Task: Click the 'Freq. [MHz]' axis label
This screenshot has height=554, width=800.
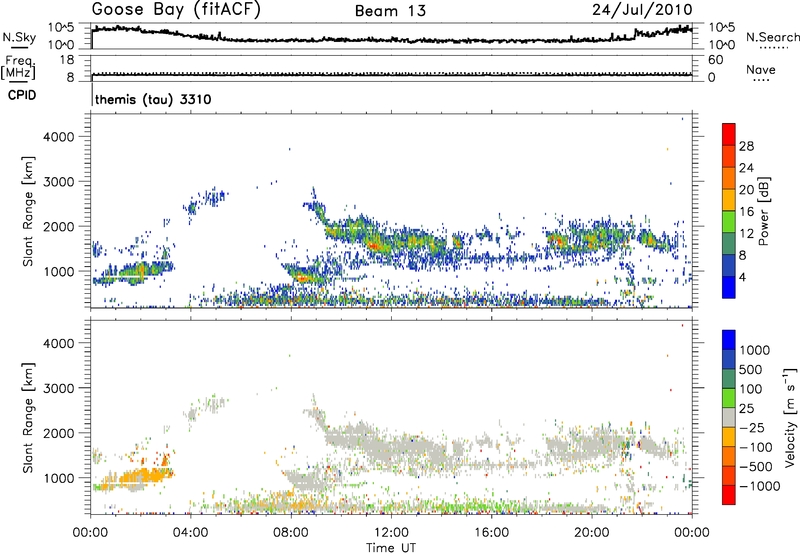Action: click(x=19, y=67)
